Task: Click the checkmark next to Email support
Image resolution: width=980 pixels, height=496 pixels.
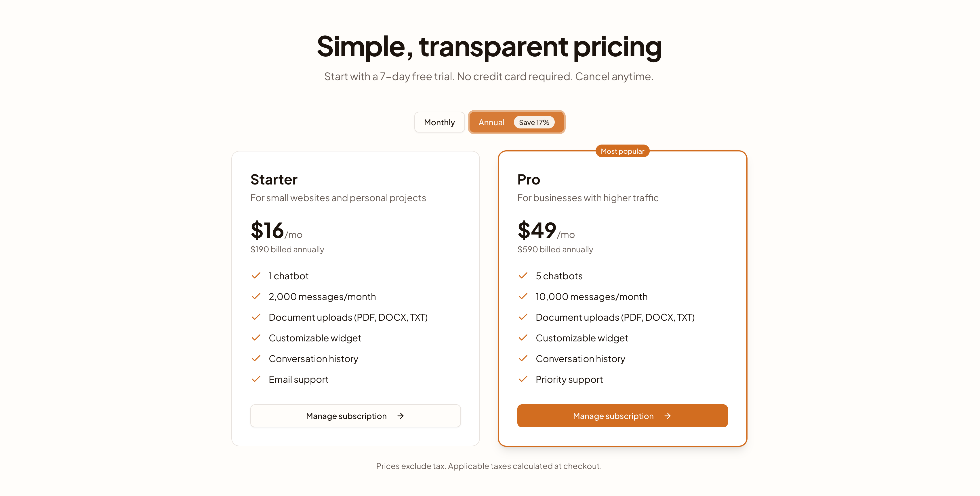Action: coord(256,379)
